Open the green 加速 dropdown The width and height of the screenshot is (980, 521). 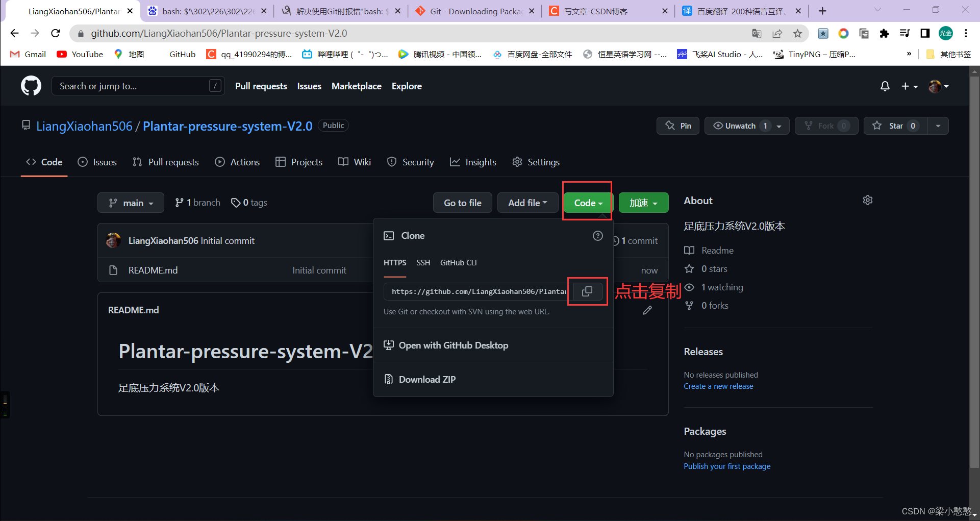click(643, 203)
